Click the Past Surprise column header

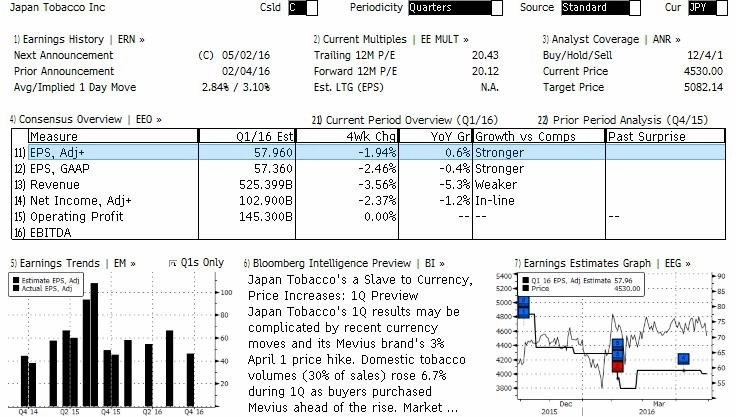666,136
